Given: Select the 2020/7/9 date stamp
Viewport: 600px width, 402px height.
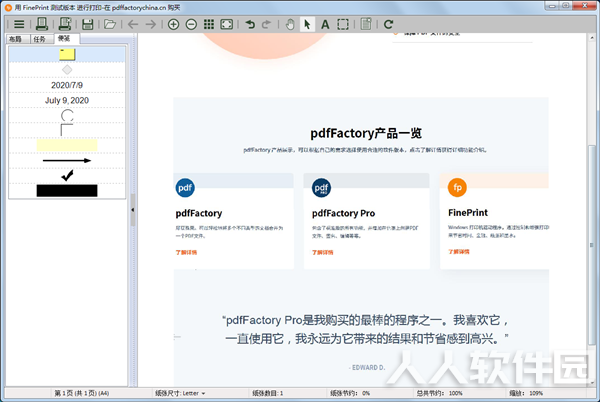Looking at the screenshot, I should (67, 85).
